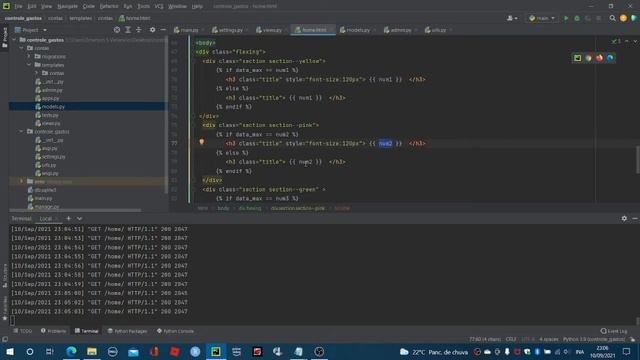Open Cortana search circle in taskbar
Image resolution: width=640 pixels, height=360 pixels.
[30, 351]
